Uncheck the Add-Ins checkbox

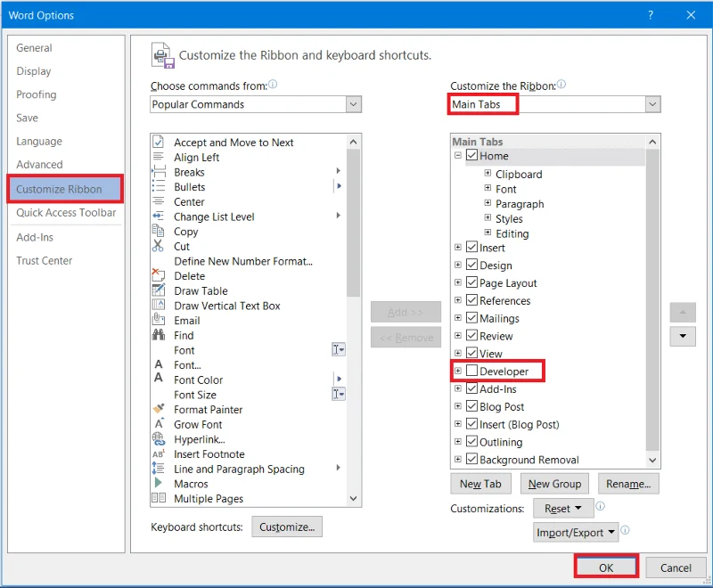(x=472, y=388)
